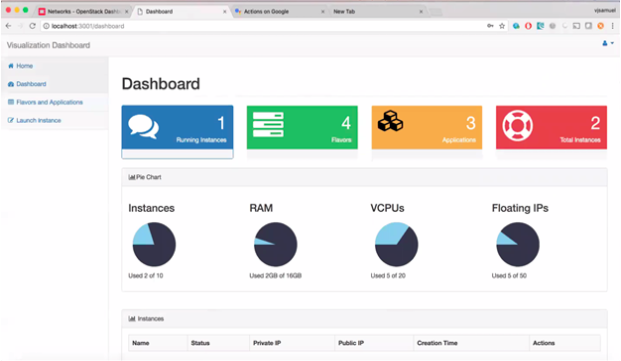This screenshot has height=361, width=621.
Task: Click the browser back arrow
Action: click(8, 26)
